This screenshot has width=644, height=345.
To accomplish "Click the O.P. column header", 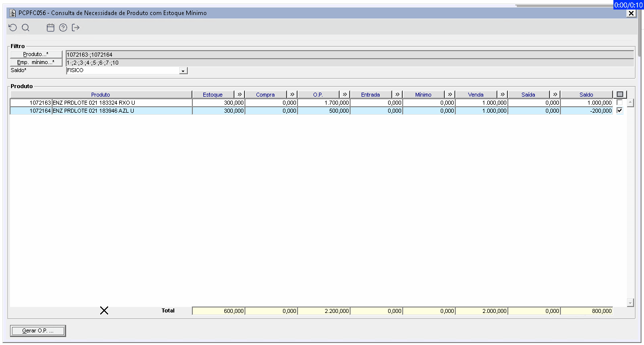I will tap(318, 95).
